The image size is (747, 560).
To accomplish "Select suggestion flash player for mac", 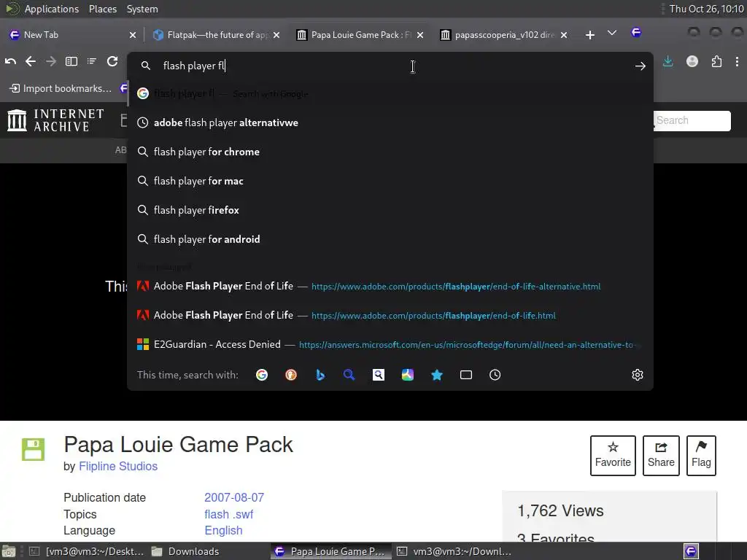I will coord(390,181).
